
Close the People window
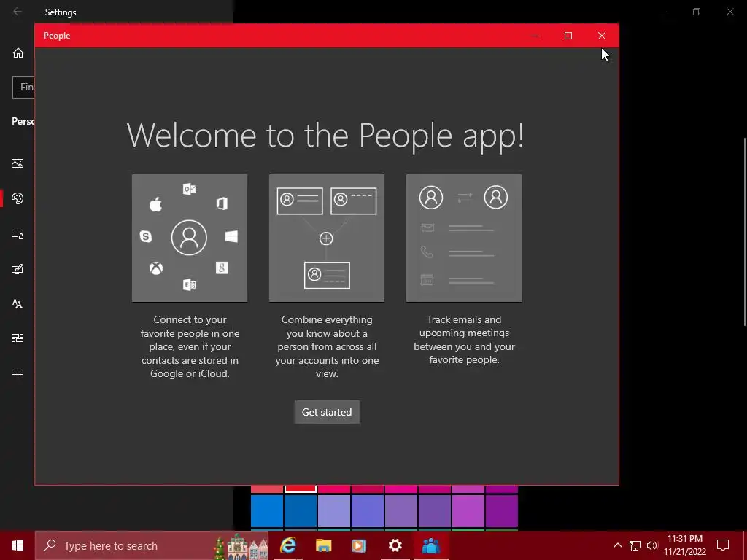pyautogui.click(x=602, y=36)
